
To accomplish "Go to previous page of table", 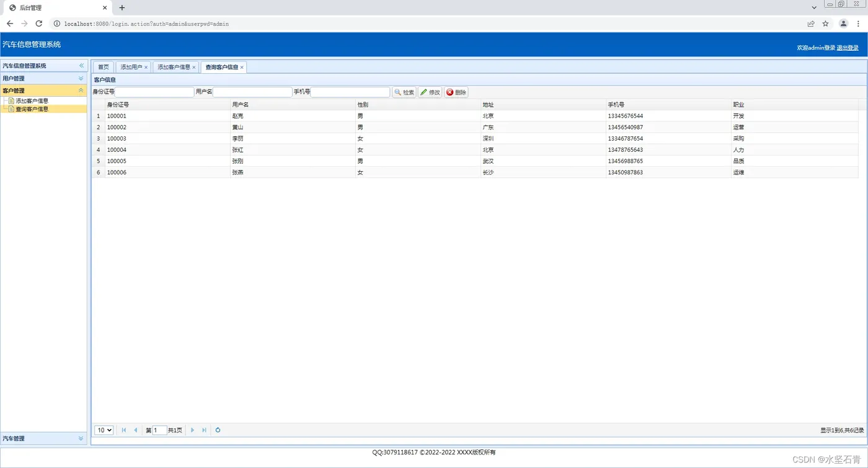I will pyautogui.click(x=136, y=430).
